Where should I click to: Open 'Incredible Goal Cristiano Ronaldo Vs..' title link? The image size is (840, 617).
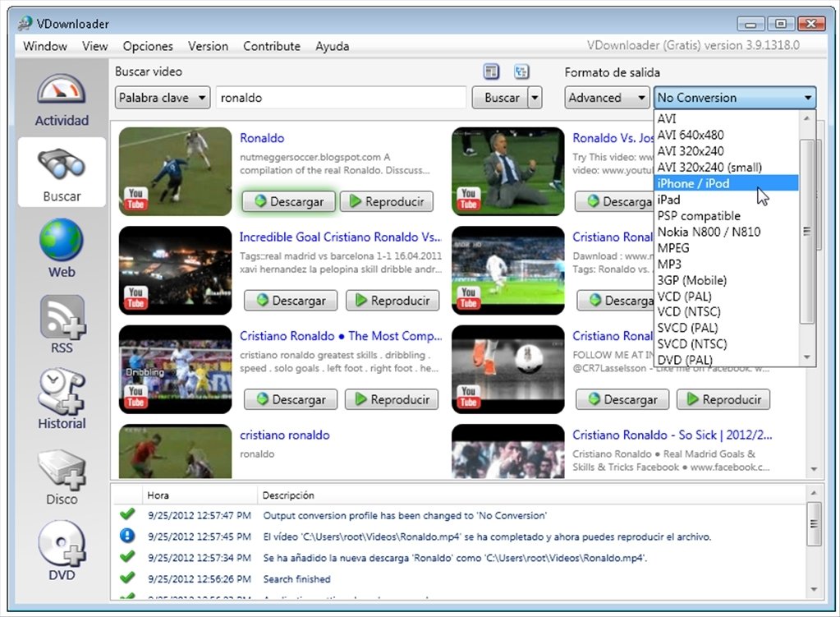(x=341, y=237)
